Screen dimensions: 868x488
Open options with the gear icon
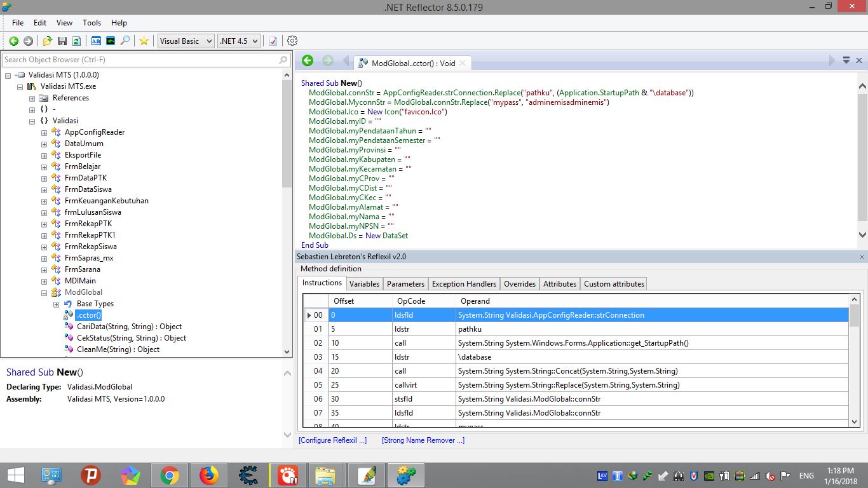coord(292,41)
